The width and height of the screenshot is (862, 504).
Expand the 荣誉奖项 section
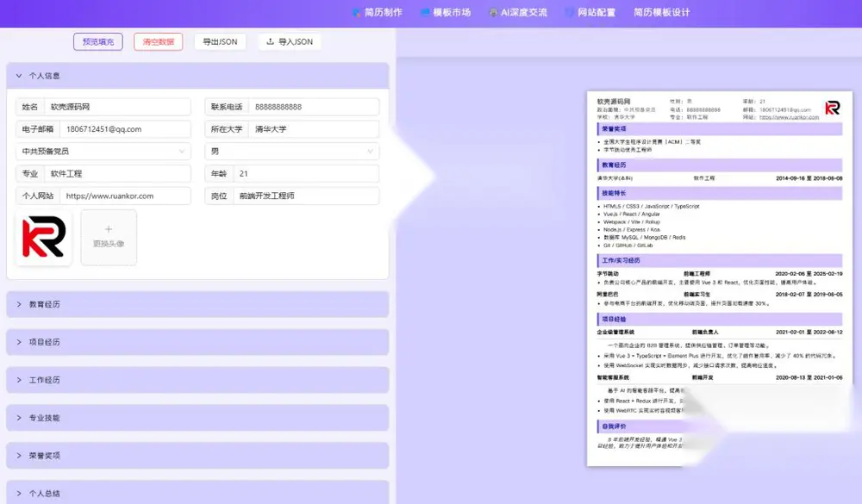pyautogui.click(x=198, y=456)
